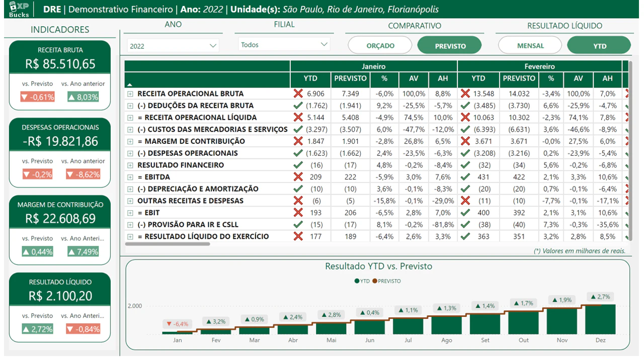Viewport: 644px width, 362px height.
Task: Click red X icon in Resultado Líquido Janeiro
Action: pos(298,236)
